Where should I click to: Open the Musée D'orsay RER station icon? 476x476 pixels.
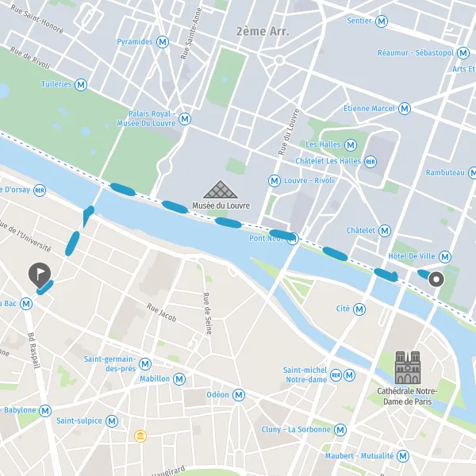pos(40,190)
